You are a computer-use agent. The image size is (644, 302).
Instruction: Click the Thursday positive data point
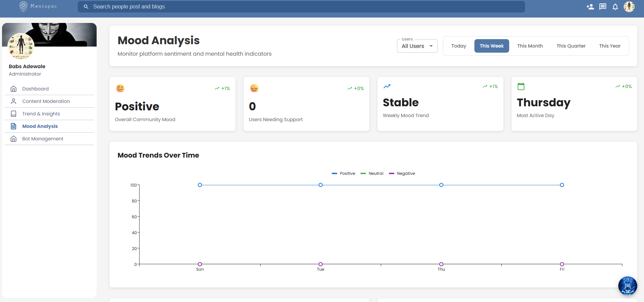coord(441,185)
